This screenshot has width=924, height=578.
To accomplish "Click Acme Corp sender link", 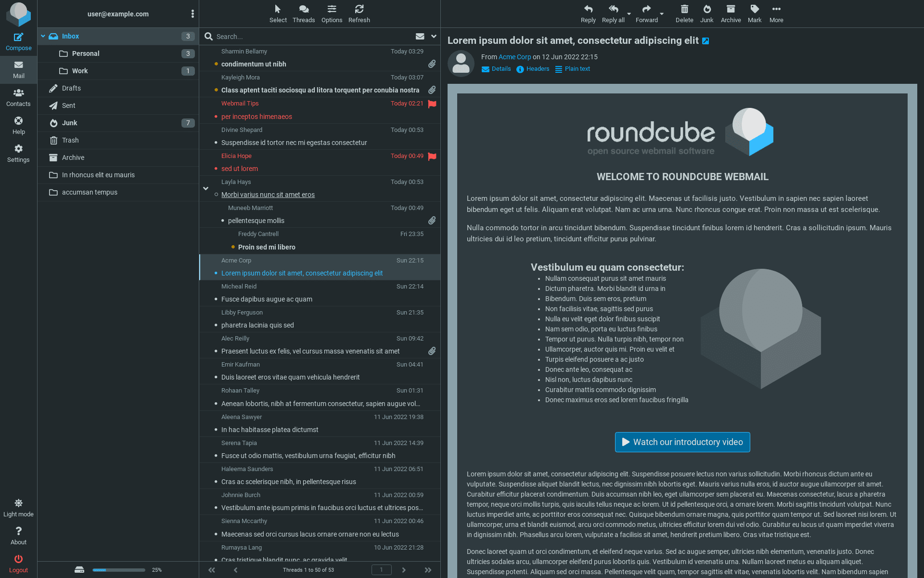I will click(514, 57).
